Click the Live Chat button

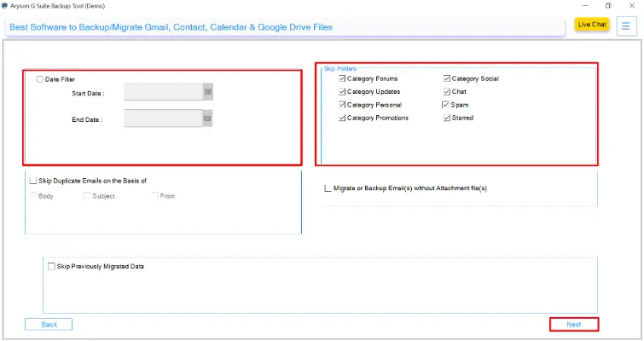tap(592, 25)
